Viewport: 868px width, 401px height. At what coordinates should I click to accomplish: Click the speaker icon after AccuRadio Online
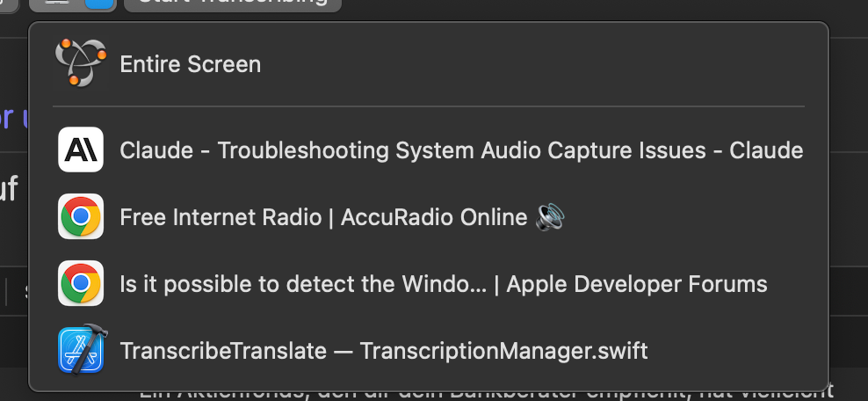pyautogui.click(x=550, y=217)
